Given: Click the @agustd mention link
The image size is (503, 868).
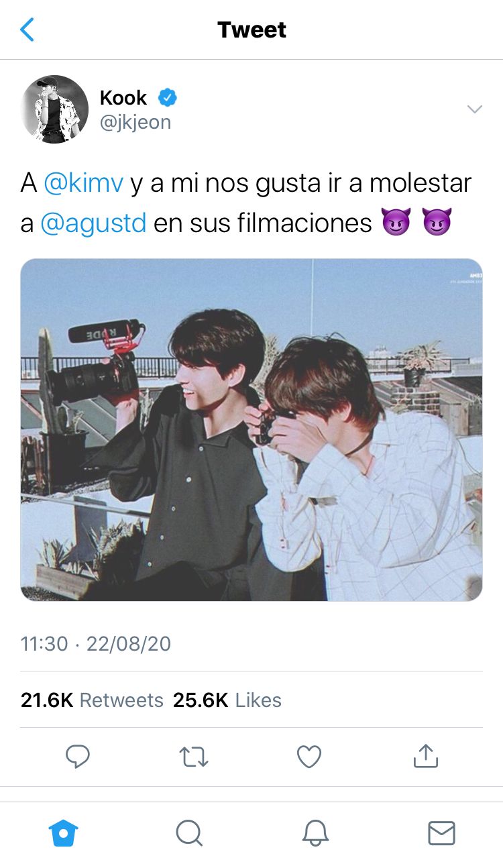Looking at the screenshot, I should tap(93, 223).
